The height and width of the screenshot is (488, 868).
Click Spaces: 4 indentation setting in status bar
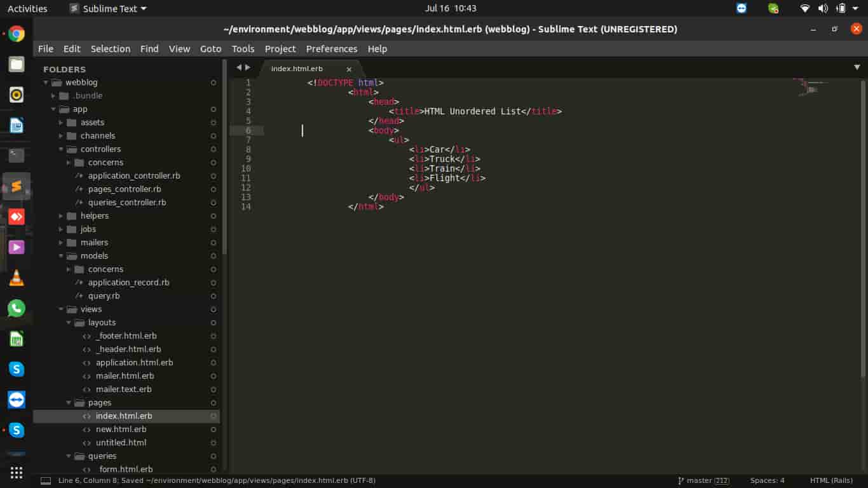pyautogui.click(x=767, y=480)
